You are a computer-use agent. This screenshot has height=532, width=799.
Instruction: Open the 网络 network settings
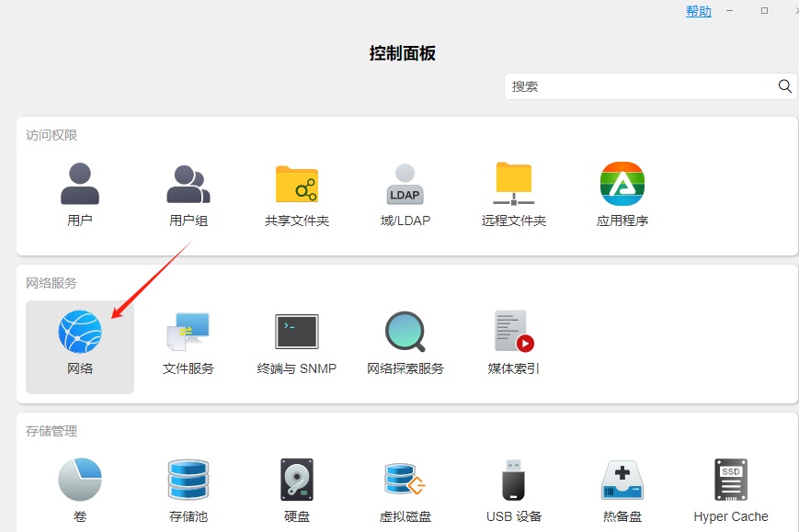tap(80, 346)
